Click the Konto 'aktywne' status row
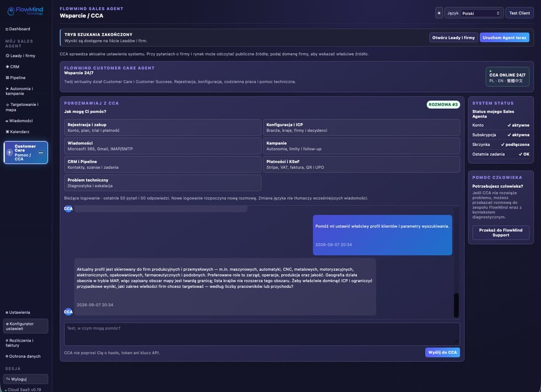The height and width of the screenshot is (392, 541). tap(501, 125)
